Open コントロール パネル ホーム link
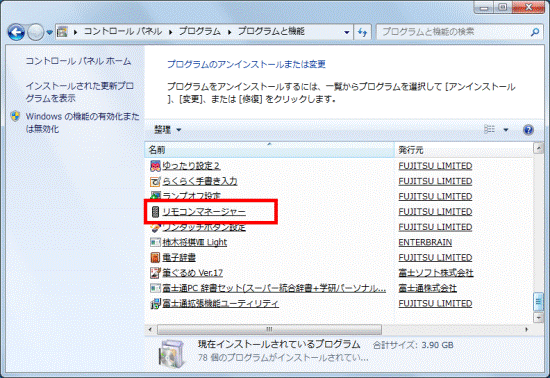 coord(78,61)
